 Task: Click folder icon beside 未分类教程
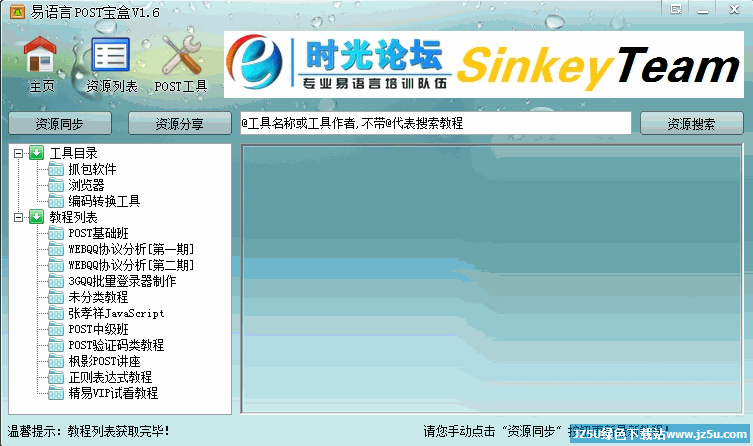coord(56,297)
